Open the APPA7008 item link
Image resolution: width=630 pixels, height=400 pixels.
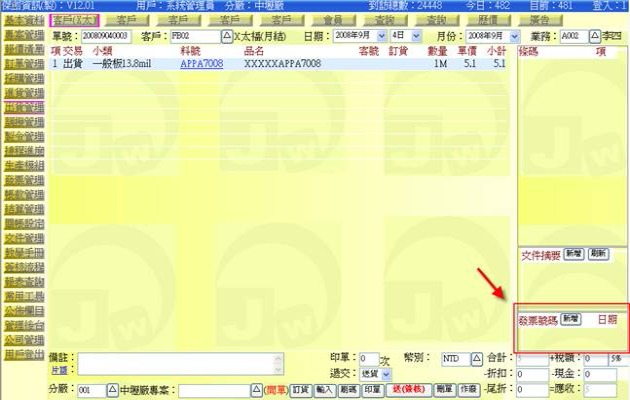(x=203, y=63)
